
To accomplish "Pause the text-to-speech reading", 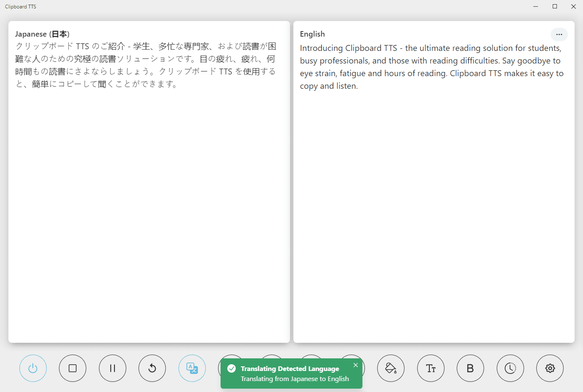I will (112, 368).
